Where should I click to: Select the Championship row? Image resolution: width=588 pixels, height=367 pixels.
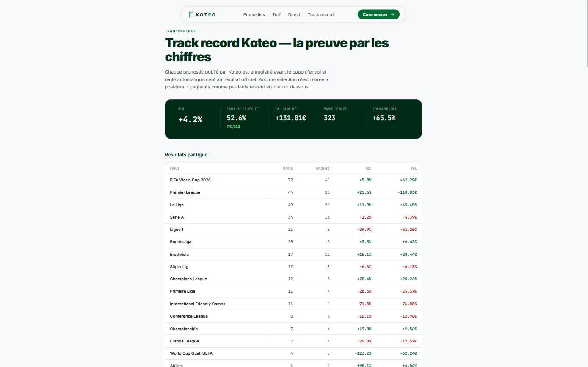[x=293, y=329]
